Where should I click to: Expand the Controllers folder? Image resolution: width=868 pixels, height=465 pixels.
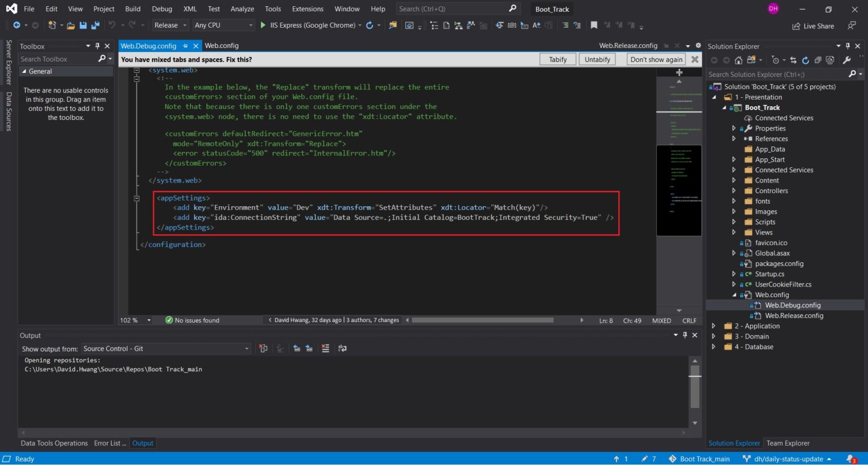point(734,190)
